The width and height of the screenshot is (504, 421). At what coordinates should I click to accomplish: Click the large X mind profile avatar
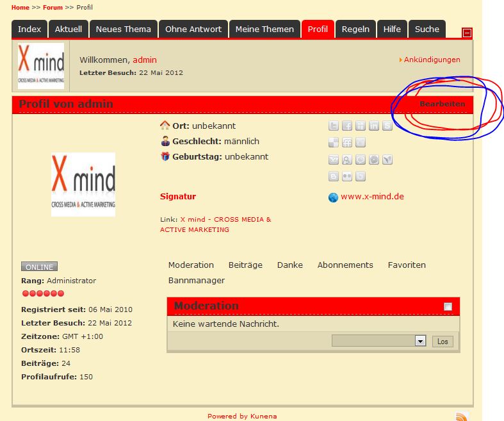coord(83,185)
